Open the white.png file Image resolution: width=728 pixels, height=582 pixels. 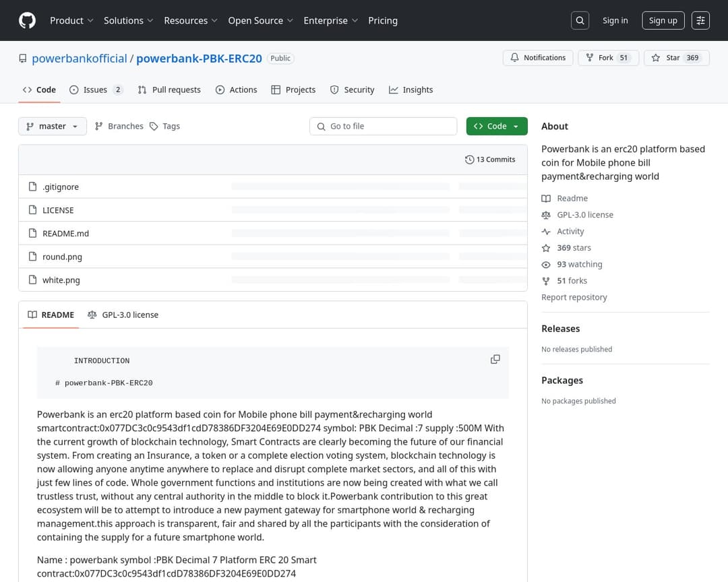(x=61, y=280)
